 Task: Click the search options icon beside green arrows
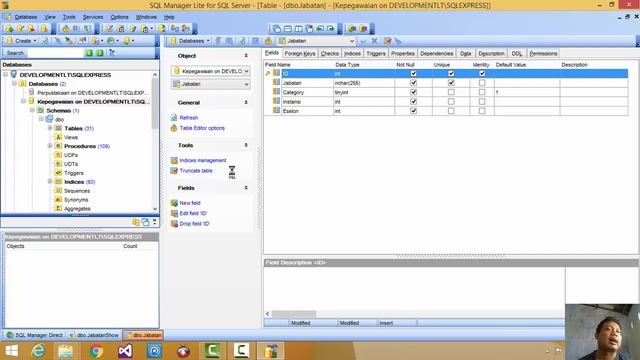click(x=112, y=53)
